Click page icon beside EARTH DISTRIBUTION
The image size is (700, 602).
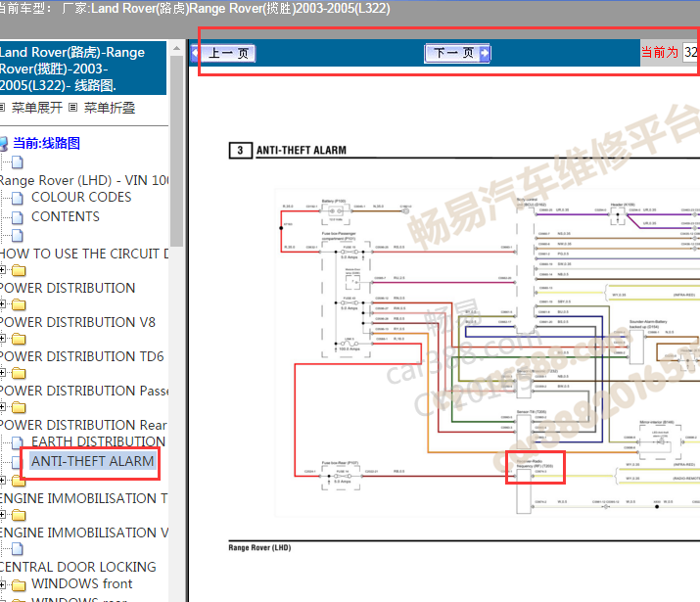(x=18, y=442)
